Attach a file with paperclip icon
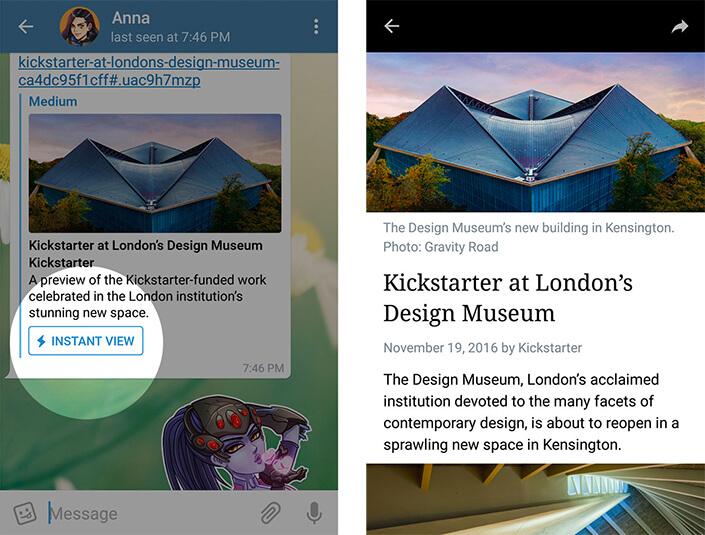Screen dimensions: 705x535 point(271,513)
